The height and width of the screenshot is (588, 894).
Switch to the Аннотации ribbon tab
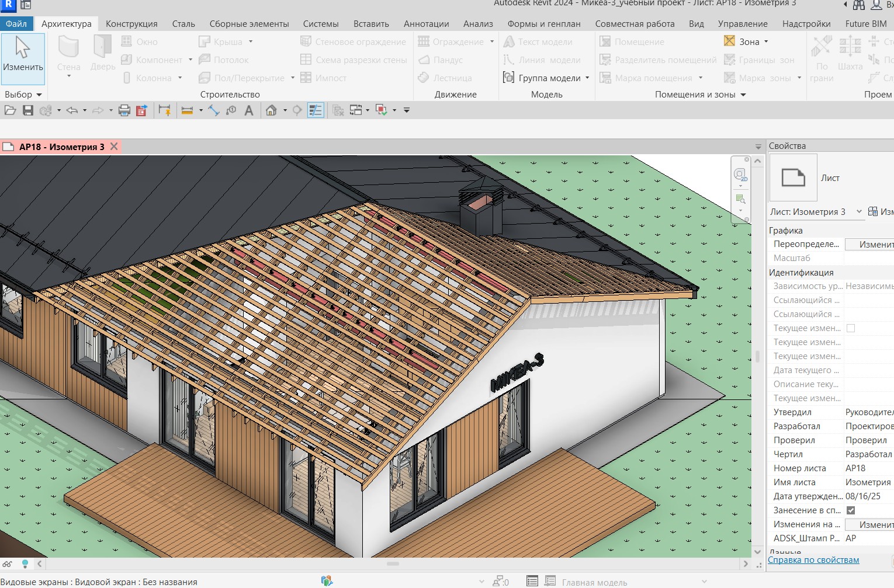(x=426, y=24)
